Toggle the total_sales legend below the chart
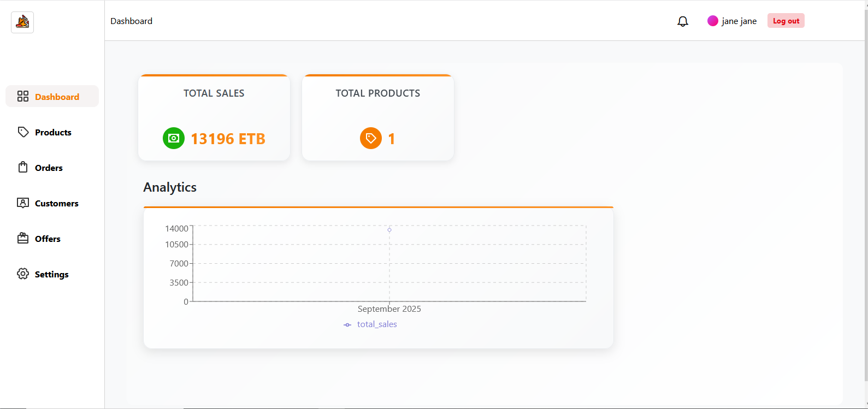Image resolution: width=868 pixels, height=409 pixels. tap(370, 324)
